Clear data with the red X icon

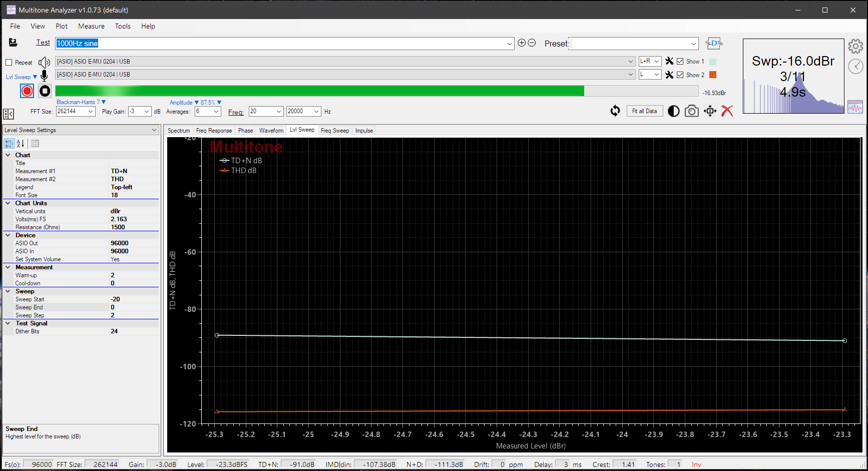727,111
